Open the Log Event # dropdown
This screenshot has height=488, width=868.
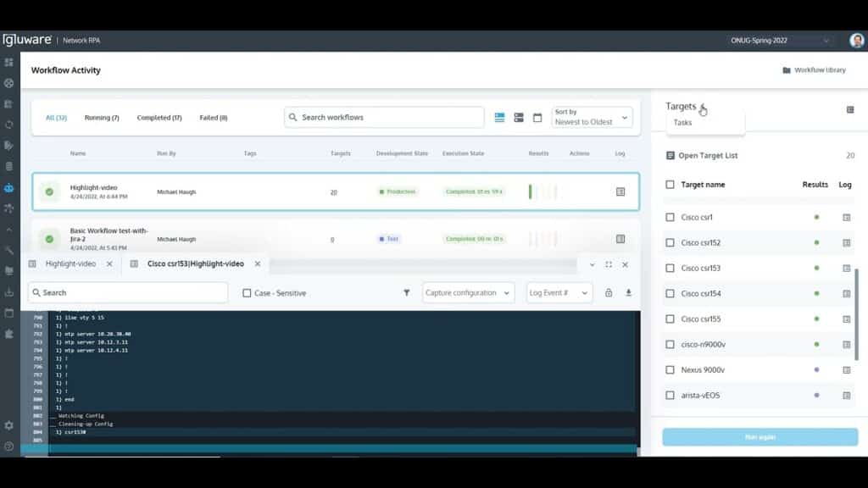coord(559,291)
